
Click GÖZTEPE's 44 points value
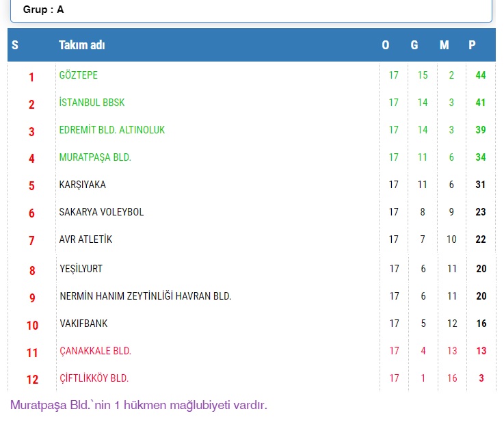coord(481,75)
